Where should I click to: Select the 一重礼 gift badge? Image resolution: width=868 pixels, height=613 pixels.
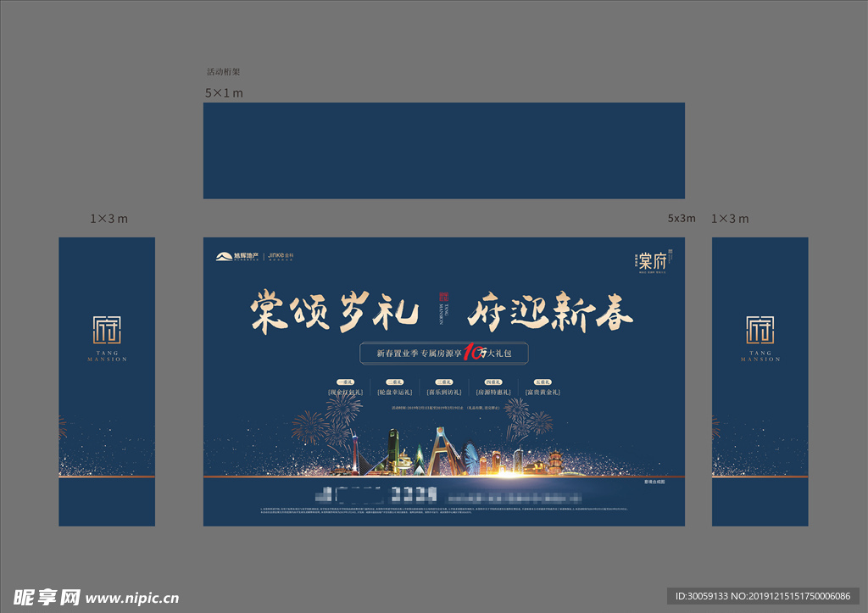coord(345,382)
